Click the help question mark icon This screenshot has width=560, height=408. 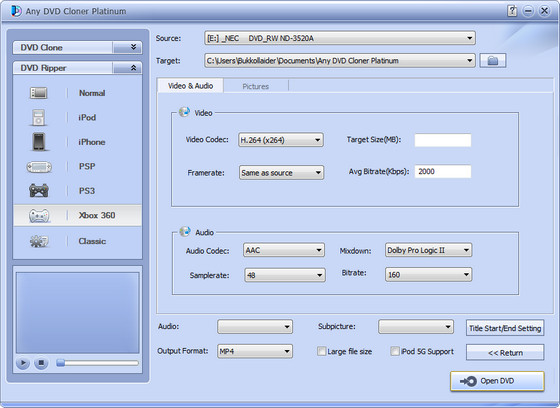pyautogui.click(x=512, y=11)
